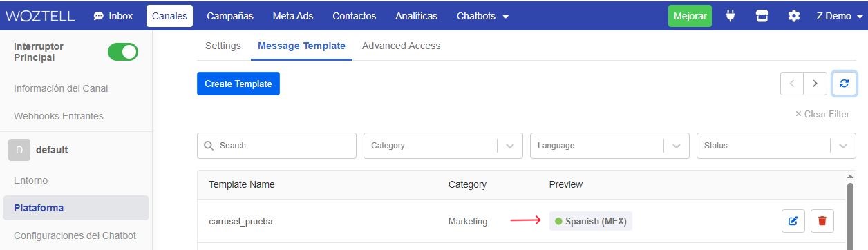Open the Advanced Access tab
Screen dimensions: 868x250
tap(401, 46)
